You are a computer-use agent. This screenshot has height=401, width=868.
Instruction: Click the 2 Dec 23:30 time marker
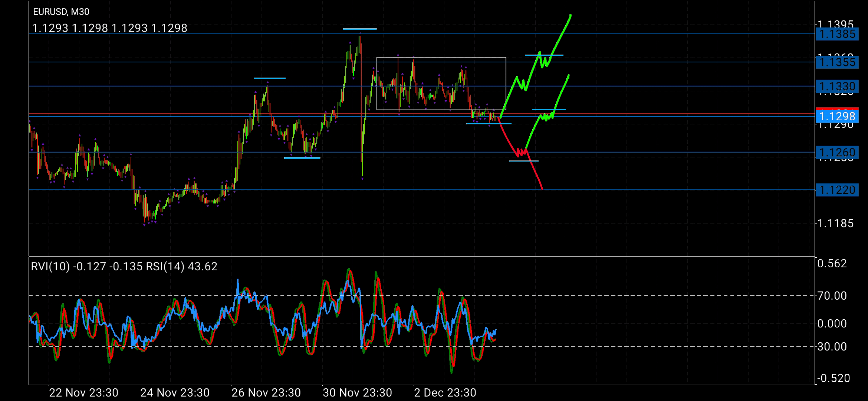445,392
